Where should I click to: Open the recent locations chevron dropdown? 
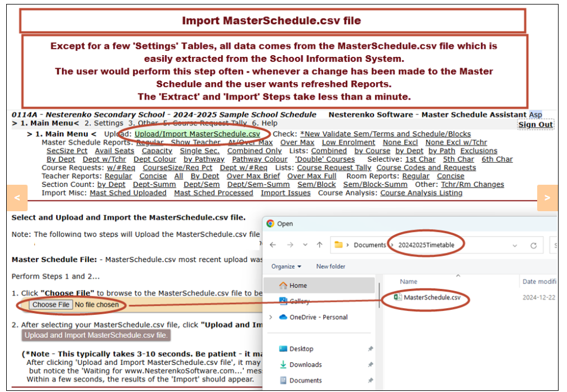(x=305, y=245)
